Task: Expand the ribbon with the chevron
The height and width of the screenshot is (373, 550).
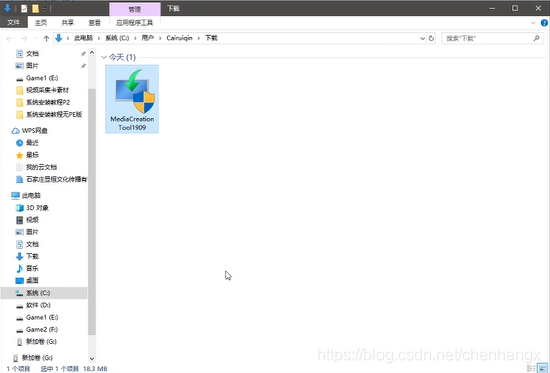Action: tap(533, 23)
